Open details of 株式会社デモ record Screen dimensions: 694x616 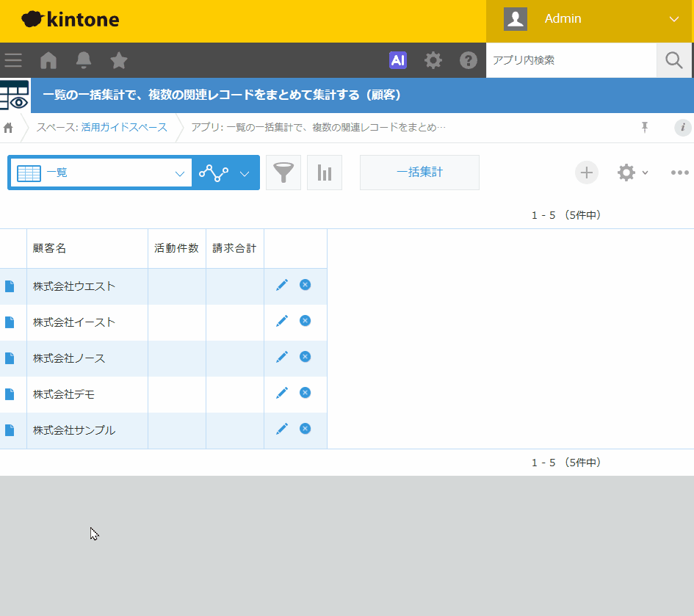point(10,394)
